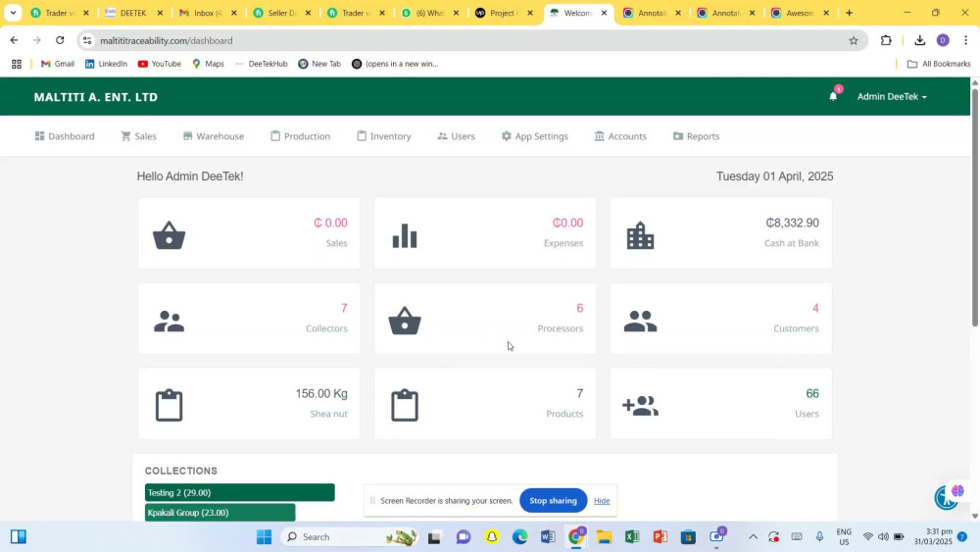The height and width of the screenshot is (552, 980).
Task: Open PowerPoint from the taskbar
Action: [660, 537]
